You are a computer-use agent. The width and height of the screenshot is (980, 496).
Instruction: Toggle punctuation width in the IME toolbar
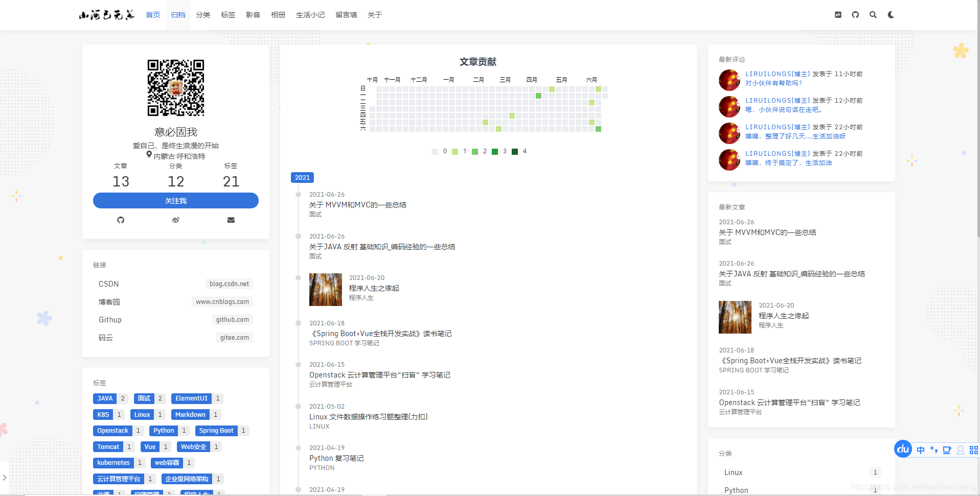[934, 450]
